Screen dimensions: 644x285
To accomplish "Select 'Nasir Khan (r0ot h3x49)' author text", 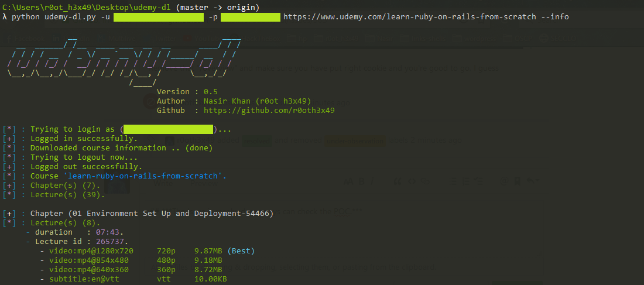I will point(258,101).
